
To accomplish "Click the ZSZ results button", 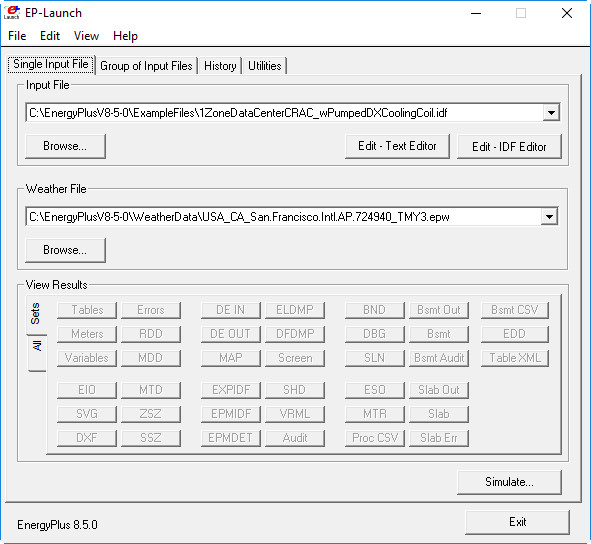I will coord(151,414).
